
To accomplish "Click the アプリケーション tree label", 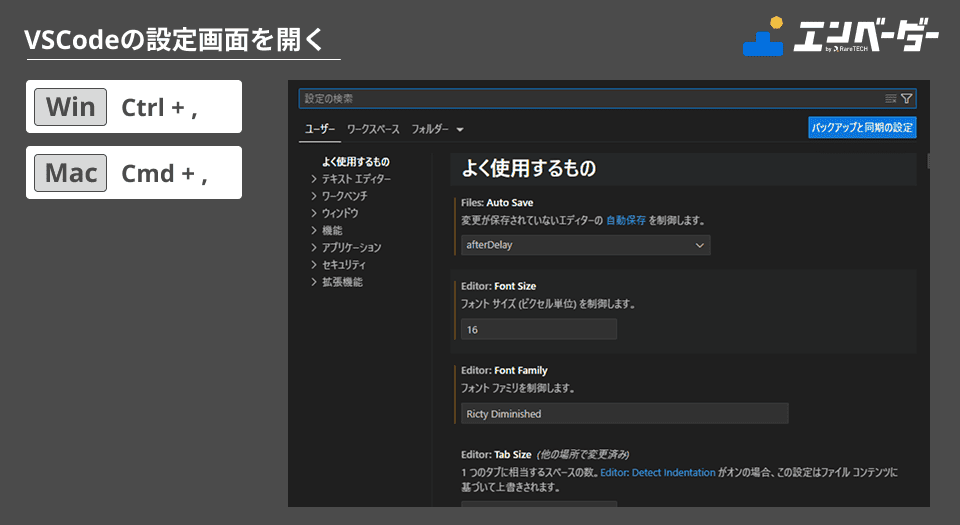I will click(351, 247).
